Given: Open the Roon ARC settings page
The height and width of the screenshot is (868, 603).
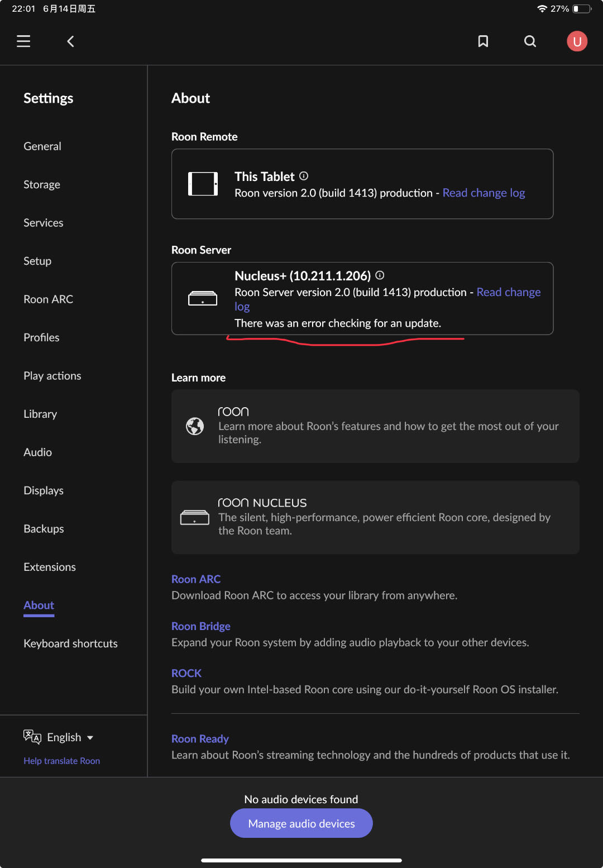Looking at the screenshot, I should (x=48, y=299).
